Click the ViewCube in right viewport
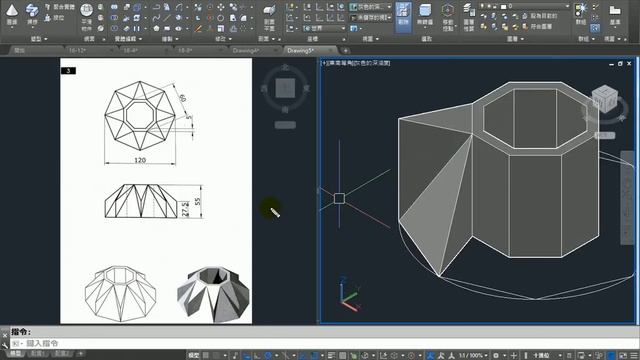 (605, 98)
